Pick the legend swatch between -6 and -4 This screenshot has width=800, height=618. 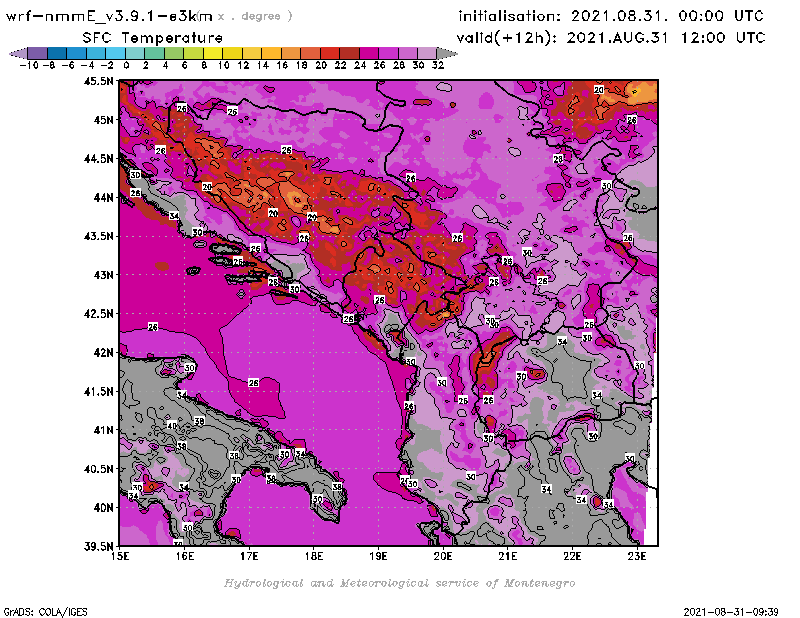[x=77, y=53]
